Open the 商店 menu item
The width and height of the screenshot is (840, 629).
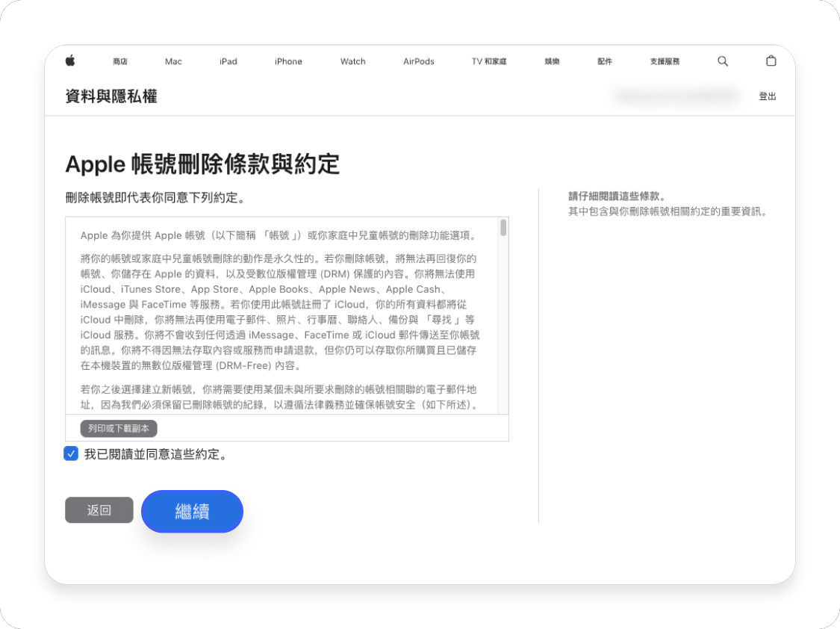pyautogui.click(x=120, y=61)
